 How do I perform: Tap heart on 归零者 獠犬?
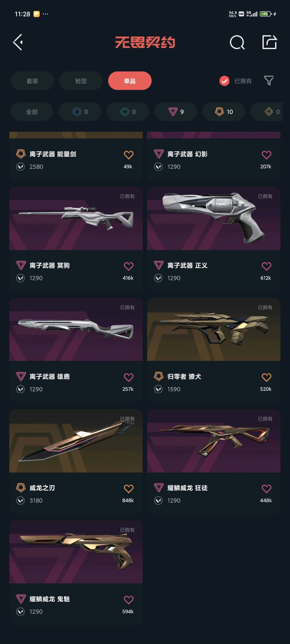pos(266,377)
